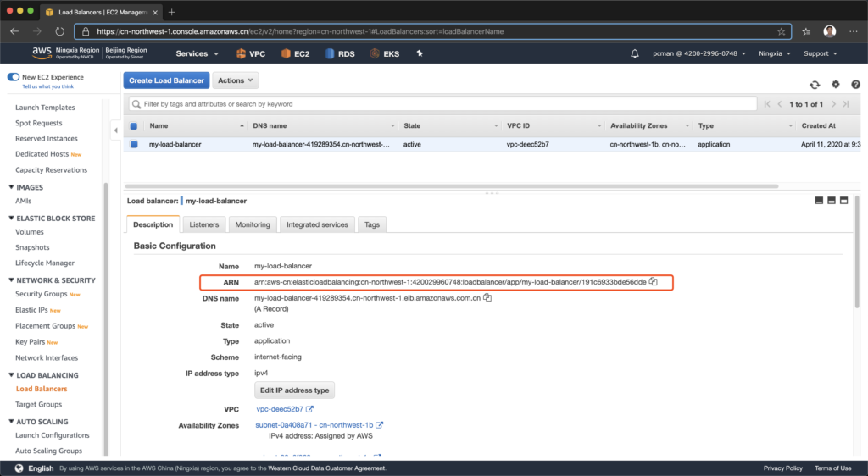Switch to the Listeners tab
Image resolution: width=868 pixels, height=476 pixels.
[x=203, y=224]
